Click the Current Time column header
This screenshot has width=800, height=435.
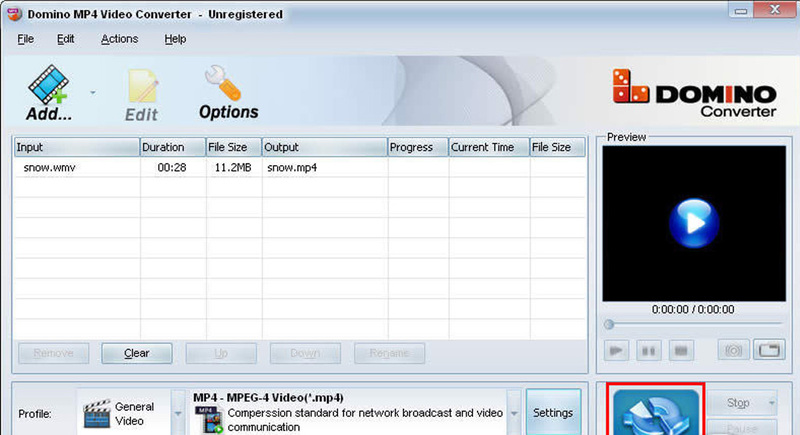point(489,147)
